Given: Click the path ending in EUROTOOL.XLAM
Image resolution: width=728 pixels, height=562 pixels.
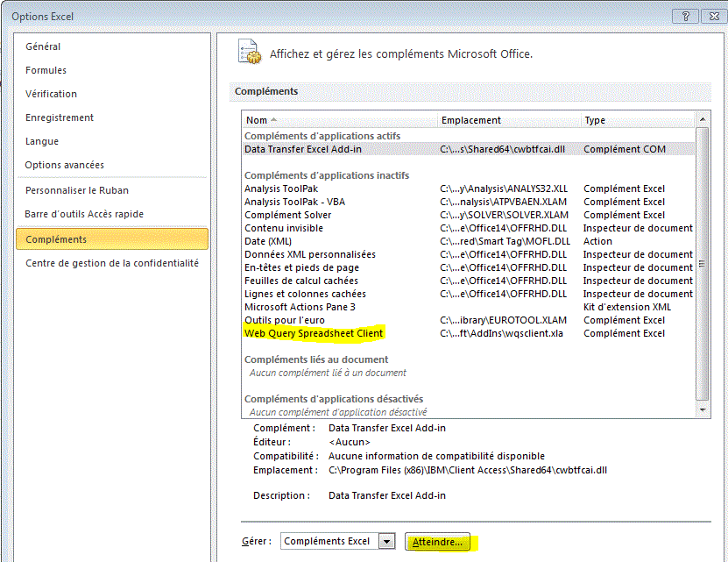Looking at the screenshot, I should tap(503, 320).
